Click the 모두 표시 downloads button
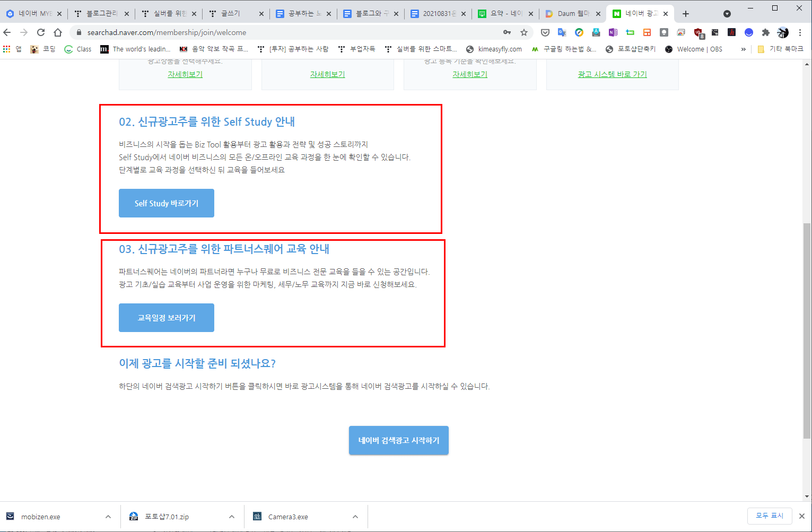 pyautogui.click(x=770, y=516)
